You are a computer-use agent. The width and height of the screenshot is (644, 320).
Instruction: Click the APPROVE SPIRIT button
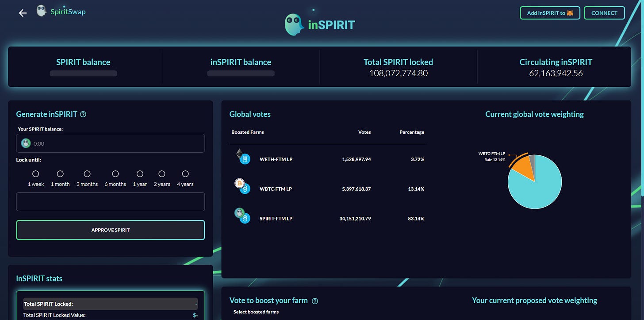tap(110, 230)
